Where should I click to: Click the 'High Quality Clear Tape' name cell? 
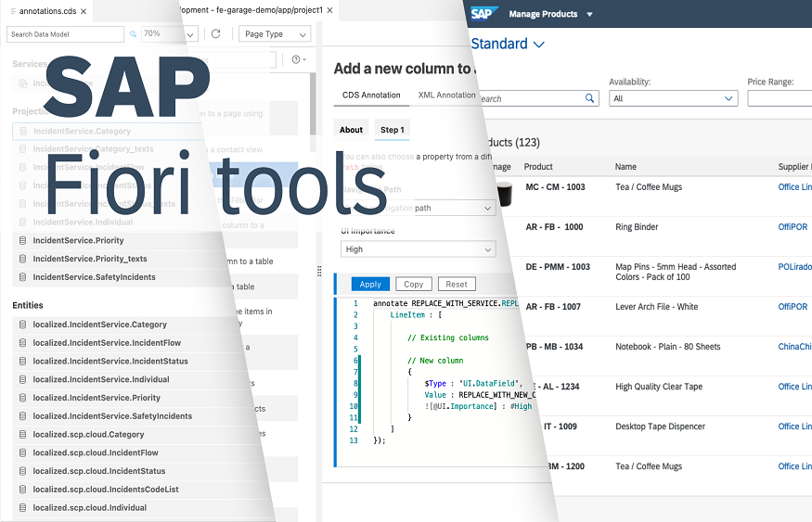click(659, 387)
